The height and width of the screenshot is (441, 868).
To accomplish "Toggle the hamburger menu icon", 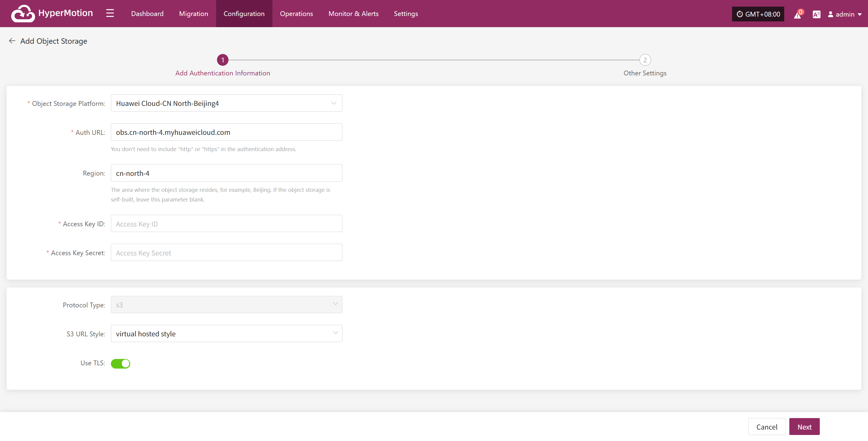I will 110,13.
